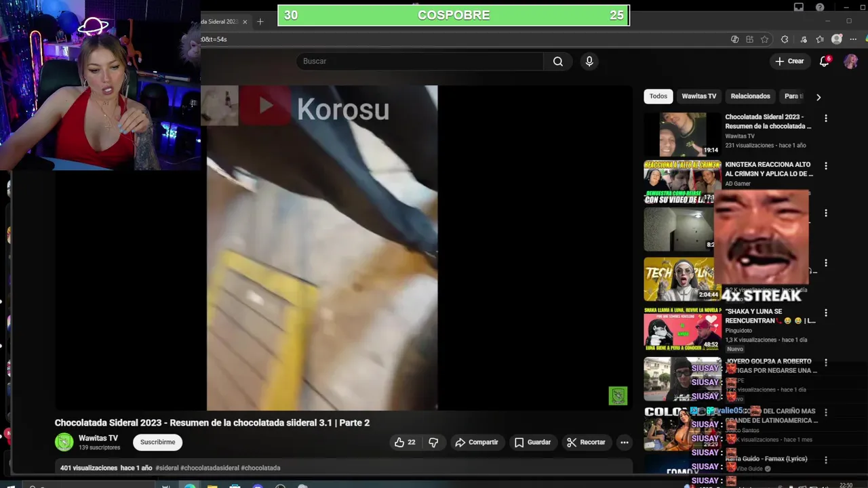Open YouTube notifications bell
The image size is (868, 488).
coord(825,61)
